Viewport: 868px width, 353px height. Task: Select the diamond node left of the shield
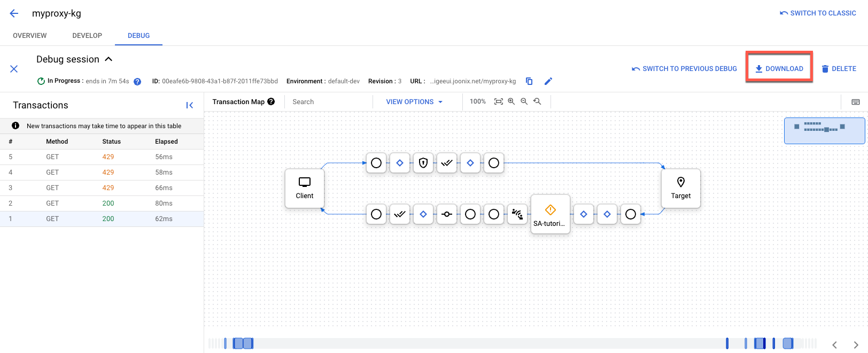pos(400,163)
